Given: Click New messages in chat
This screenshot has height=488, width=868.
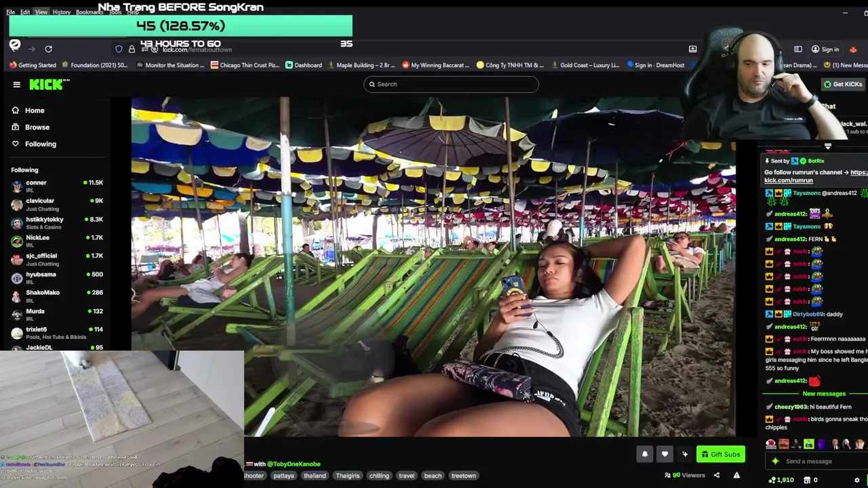Looking at the screenshot, I should tap(824, 394).
